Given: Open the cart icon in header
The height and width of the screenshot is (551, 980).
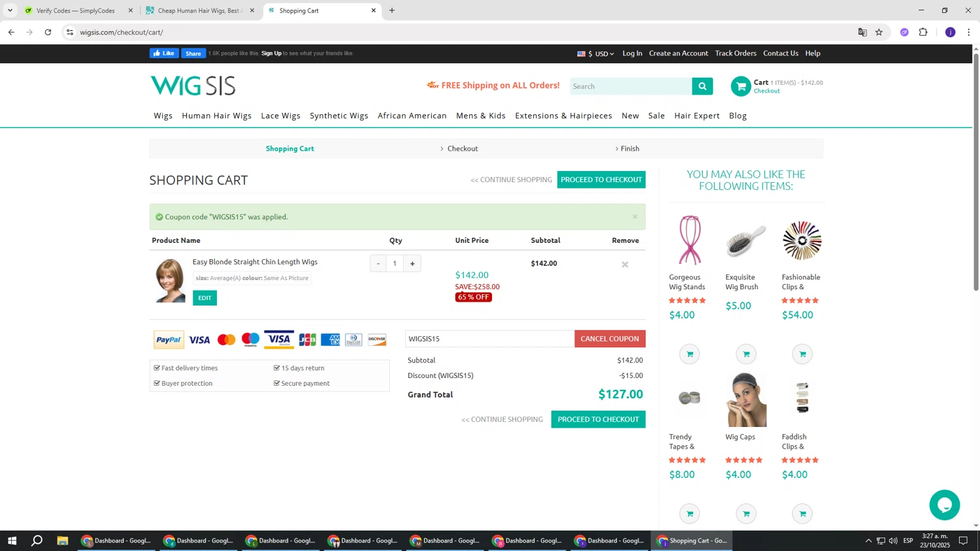Looking at the screenshot, I should click(x=740, y=86).
